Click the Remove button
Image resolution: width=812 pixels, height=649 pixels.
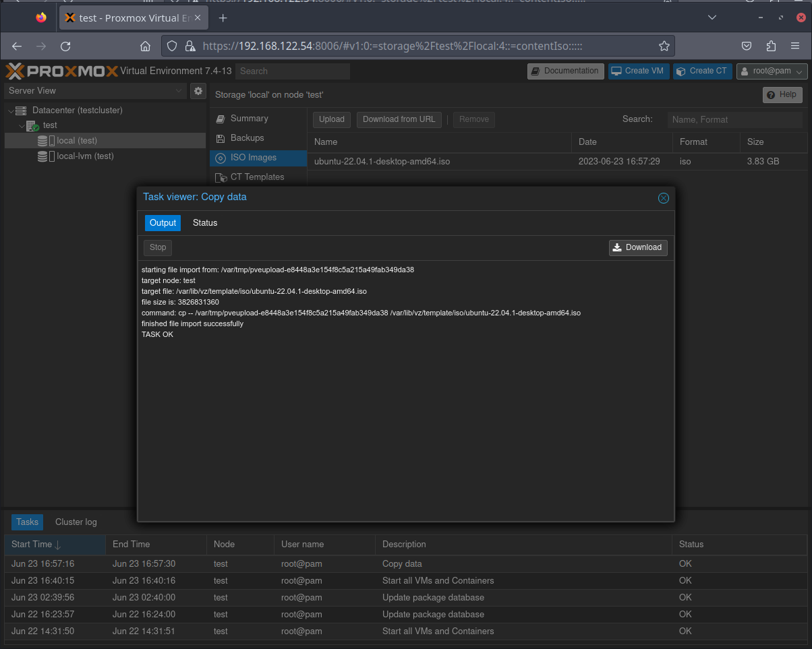pos(474,119)
